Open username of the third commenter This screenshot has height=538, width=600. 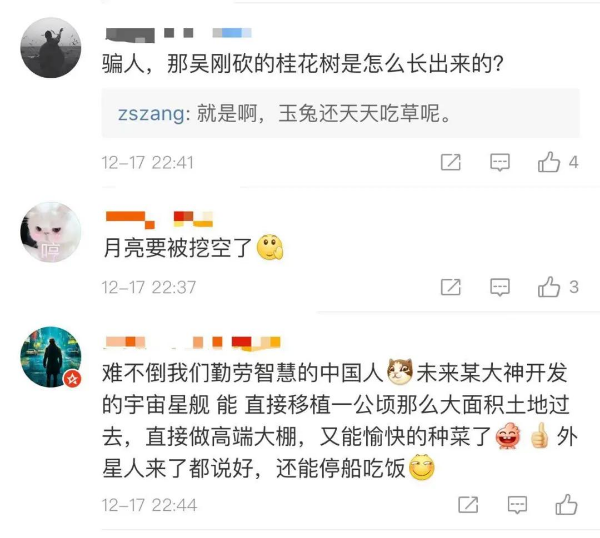192,343
